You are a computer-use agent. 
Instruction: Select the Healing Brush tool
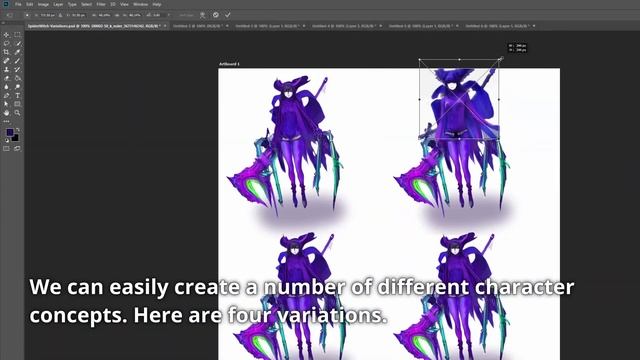pos(6,61)
